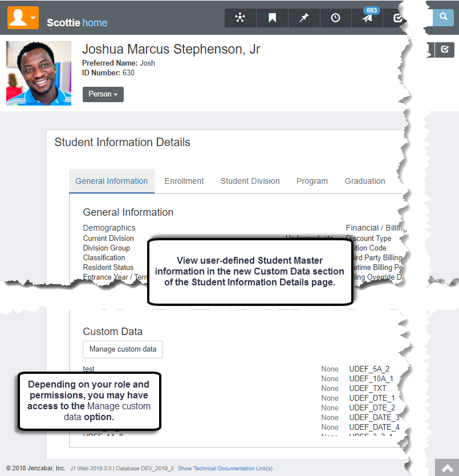
Task: Click the check icon button beside the person header
Action: (445, 50)
